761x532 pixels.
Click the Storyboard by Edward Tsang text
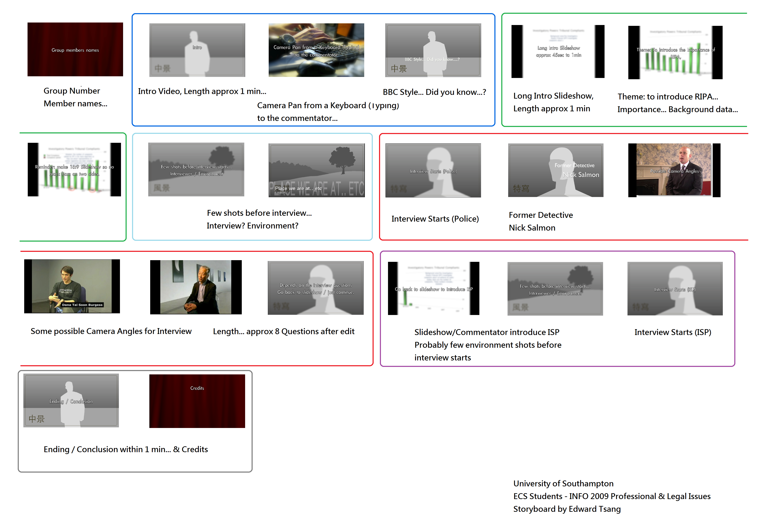point(567,509)
